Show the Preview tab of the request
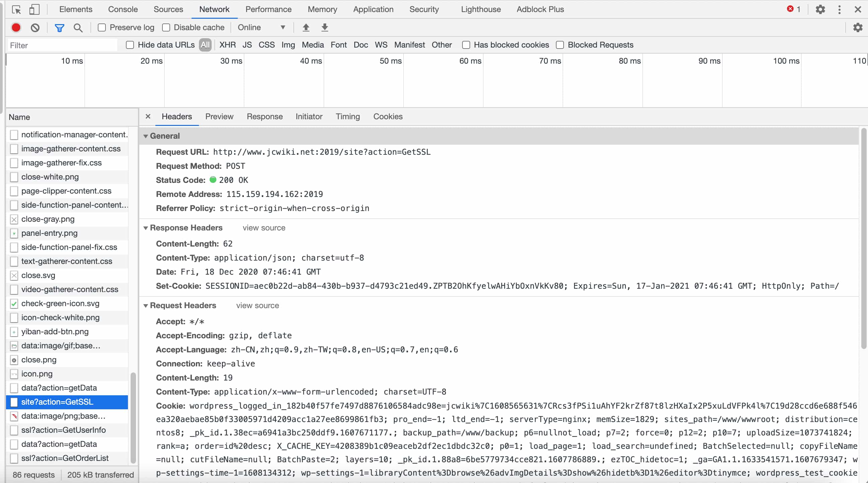The width and height of the screenshot is (868, 483). coord(219,116)
